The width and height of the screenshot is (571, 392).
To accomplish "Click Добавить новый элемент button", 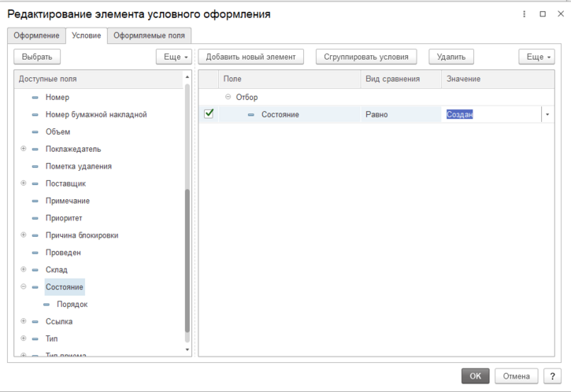I will [x=250, y=57].
